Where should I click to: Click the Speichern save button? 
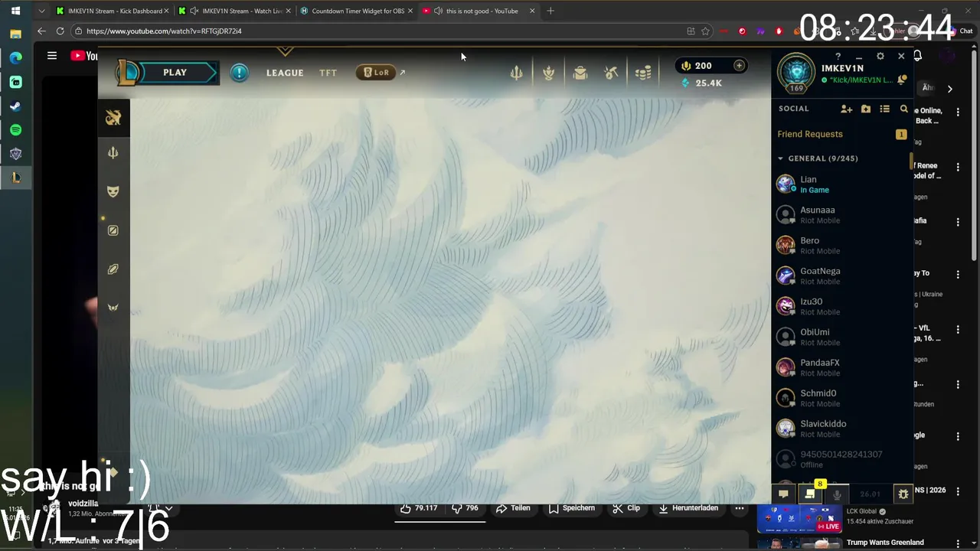(x=572, y=508)
